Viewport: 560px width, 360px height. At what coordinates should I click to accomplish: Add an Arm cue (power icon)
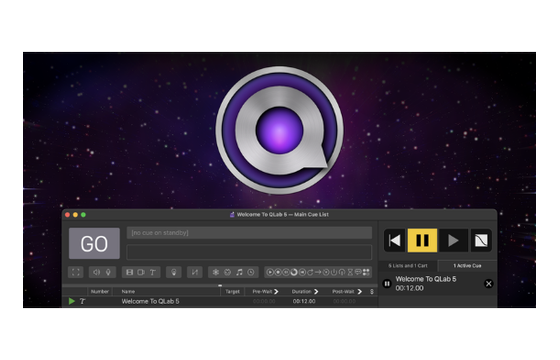coord(334,272)
